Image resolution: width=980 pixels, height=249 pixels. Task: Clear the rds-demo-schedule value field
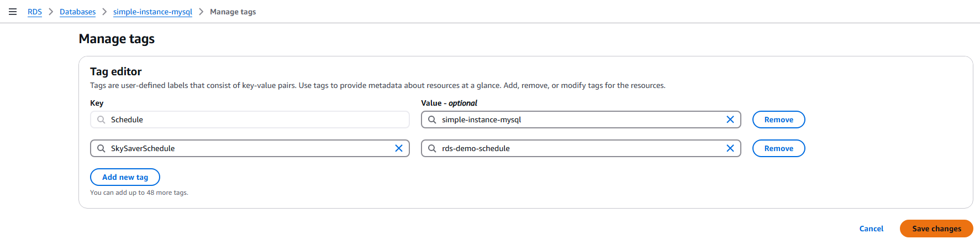pos(730,148)
